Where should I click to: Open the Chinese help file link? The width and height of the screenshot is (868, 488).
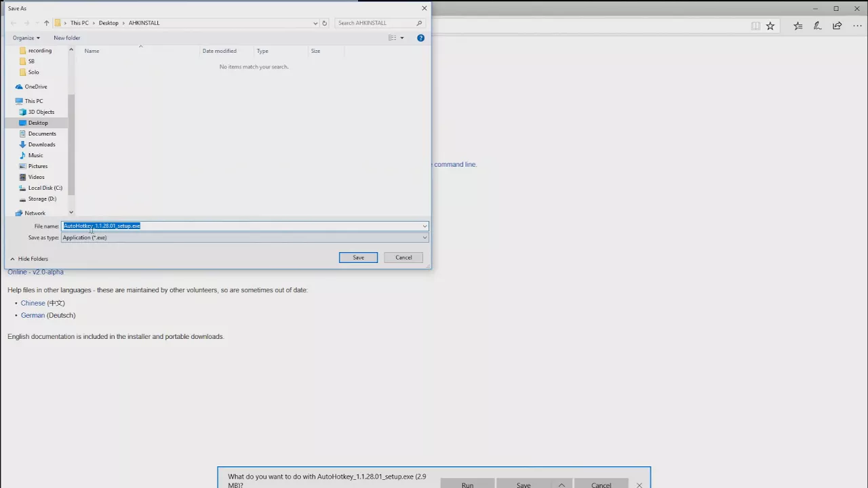pyautogui.click(x=33, y=303)
